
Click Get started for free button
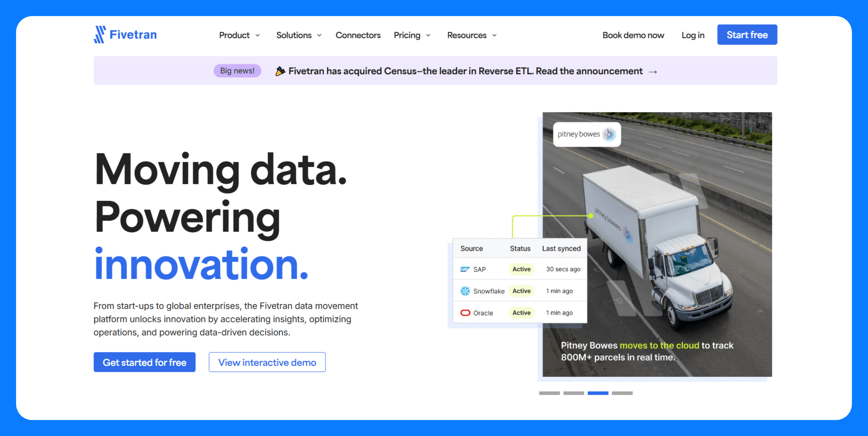click(x=144, y=362)
